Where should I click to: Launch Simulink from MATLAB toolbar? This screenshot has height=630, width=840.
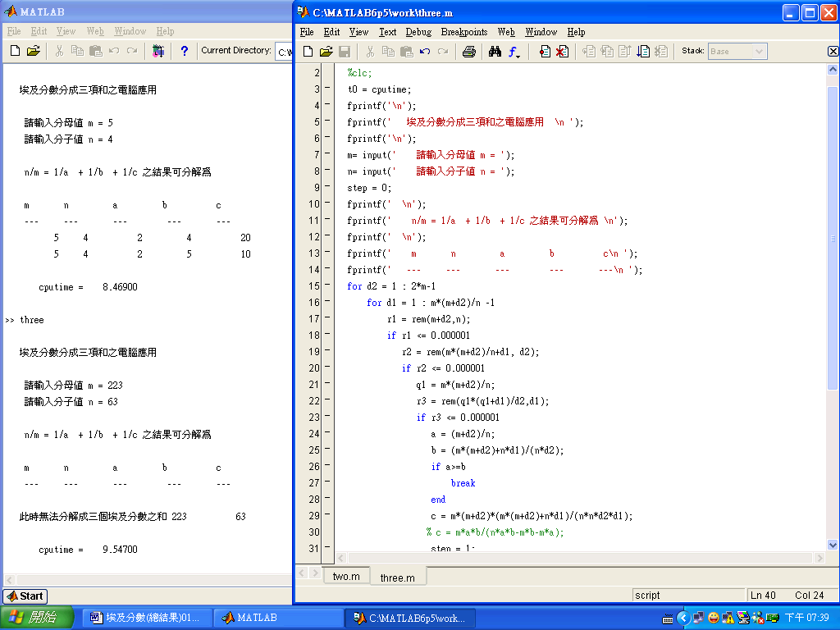pos(158,51)
